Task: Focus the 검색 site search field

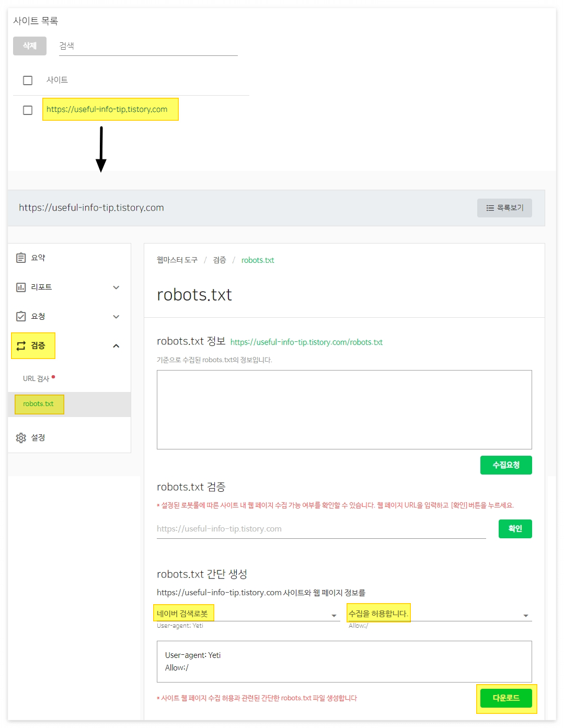Action: pyautogui.click(x=148, y=47)
